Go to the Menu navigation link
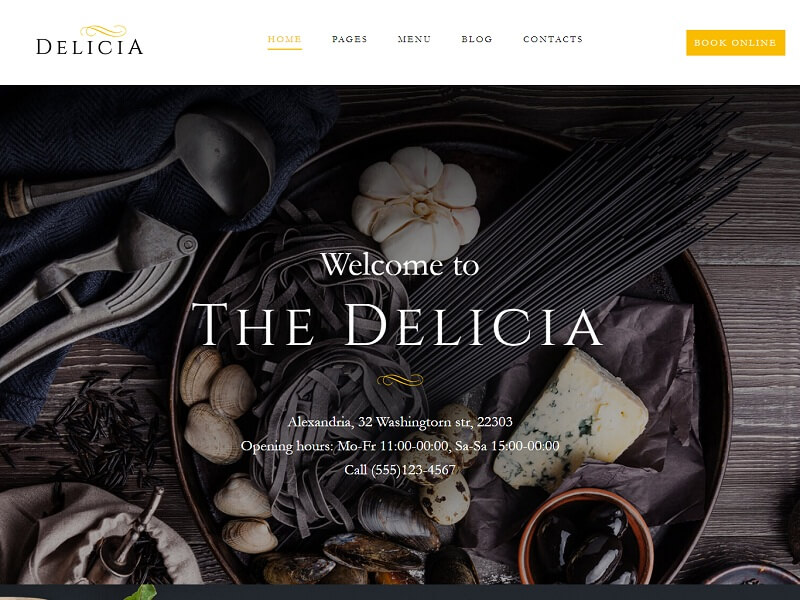The image size is (800, 600). (414, 39)
